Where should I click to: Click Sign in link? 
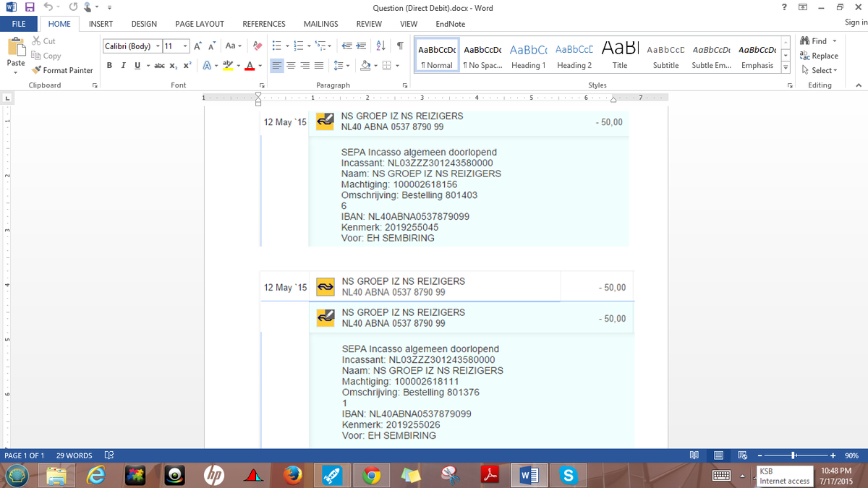[x=856, y=23]
